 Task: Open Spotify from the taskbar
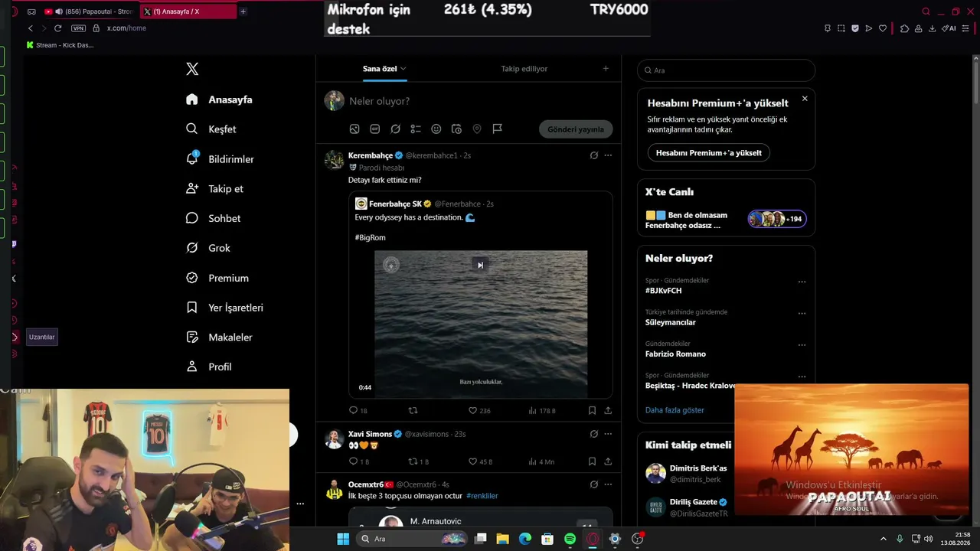coord(570,539)
